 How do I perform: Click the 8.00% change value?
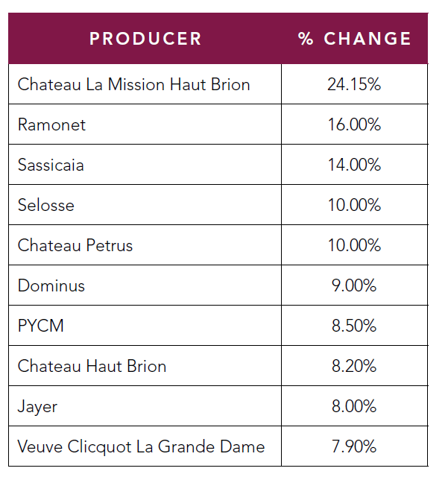354,406
